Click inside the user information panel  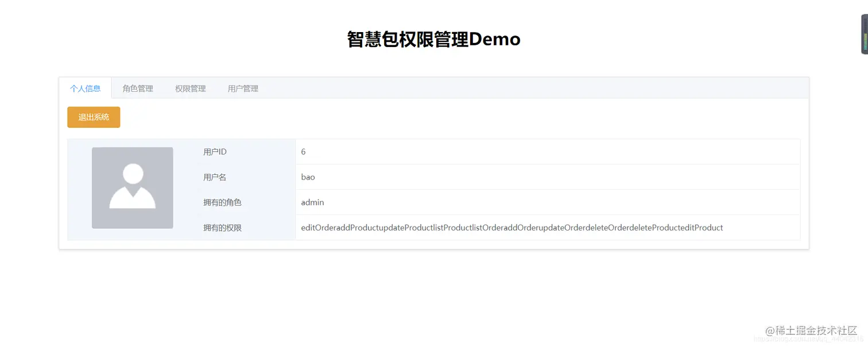click(x=433, y=189)
